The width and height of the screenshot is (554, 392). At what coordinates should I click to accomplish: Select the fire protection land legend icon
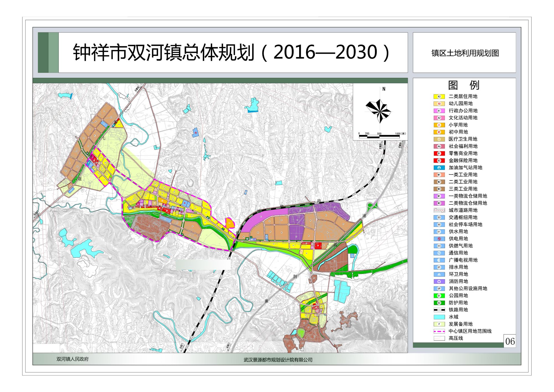tap(439, 281)
